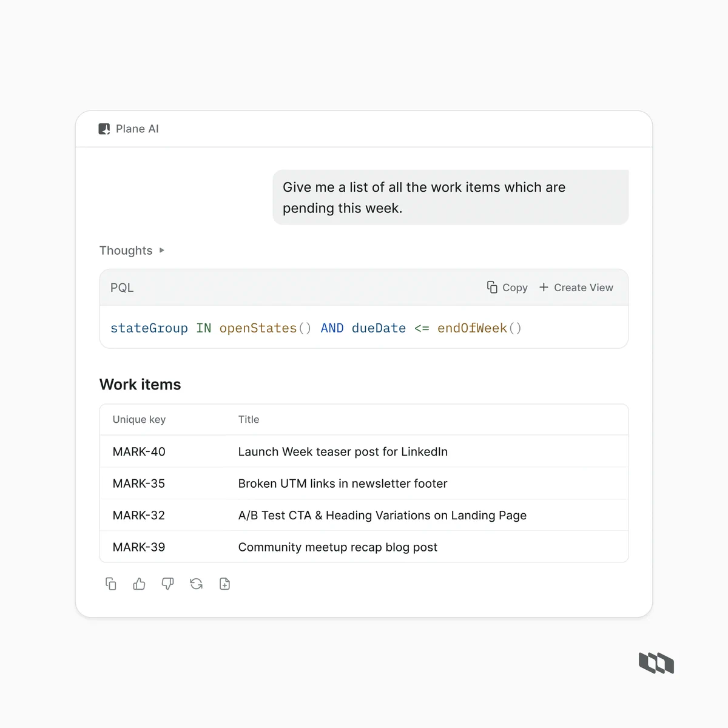Click Create View button

(x=576, y=288)
